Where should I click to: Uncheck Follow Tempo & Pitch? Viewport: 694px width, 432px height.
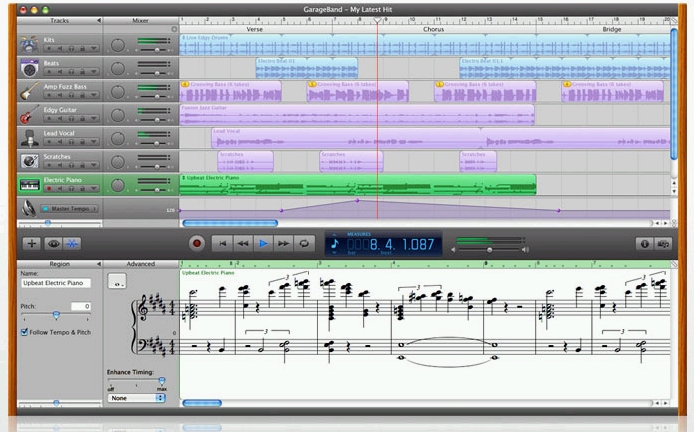[x=24, y=332]
